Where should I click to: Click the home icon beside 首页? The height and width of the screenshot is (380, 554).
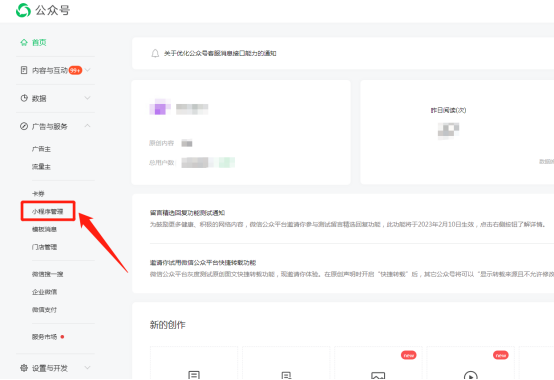click(x=24, y=42)
